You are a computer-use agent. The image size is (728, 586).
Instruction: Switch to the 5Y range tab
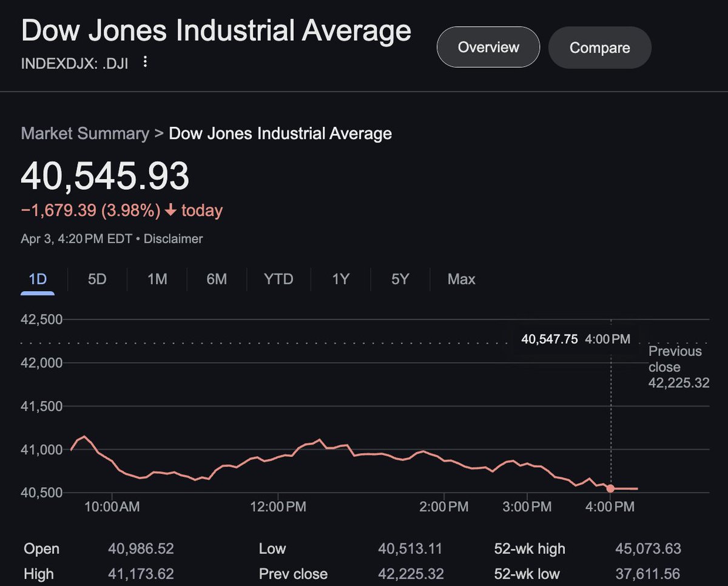400,280
